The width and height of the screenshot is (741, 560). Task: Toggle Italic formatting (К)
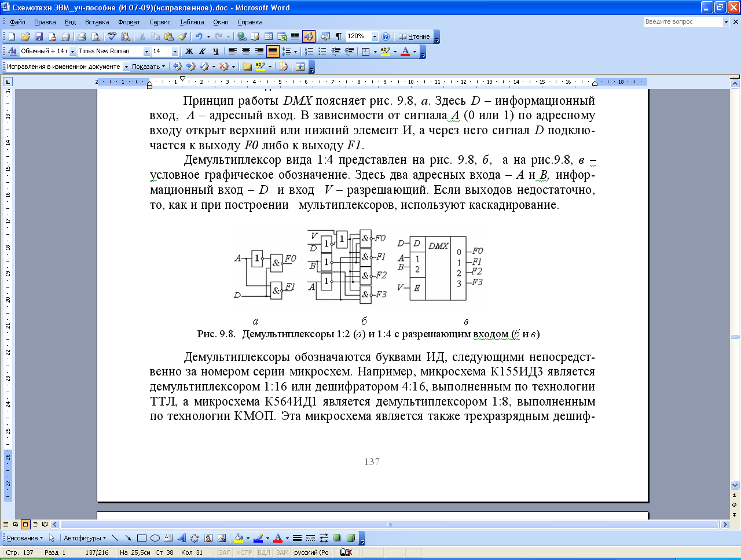pos(202,51)
